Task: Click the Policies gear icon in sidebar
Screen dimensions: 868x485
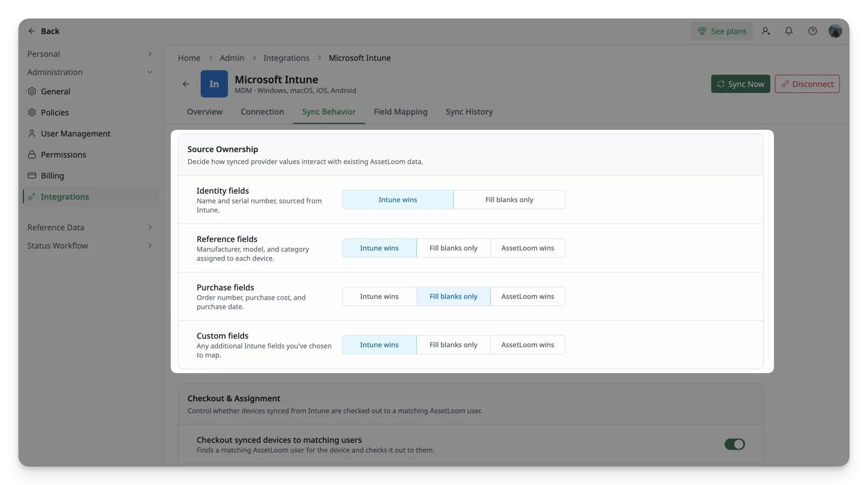Action: [32, 112]
